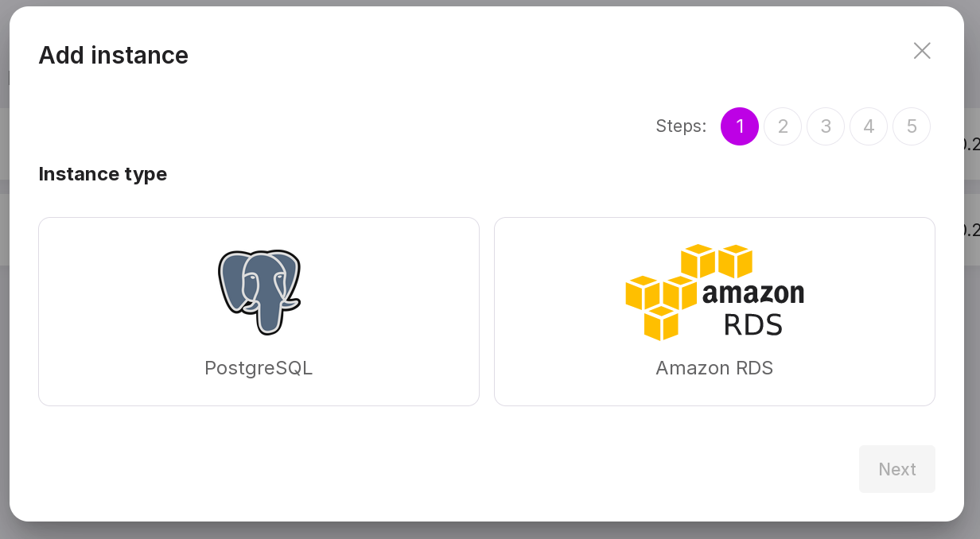Click the large "RDS" letters in the logo
980x539 pixels.
(752, 324)
